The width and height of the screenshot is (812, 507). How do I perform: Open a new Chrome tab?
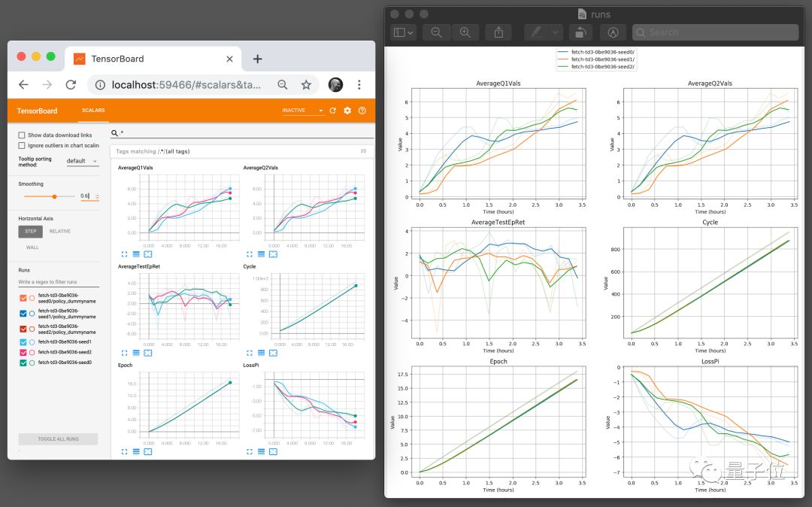tap(257, 59)
